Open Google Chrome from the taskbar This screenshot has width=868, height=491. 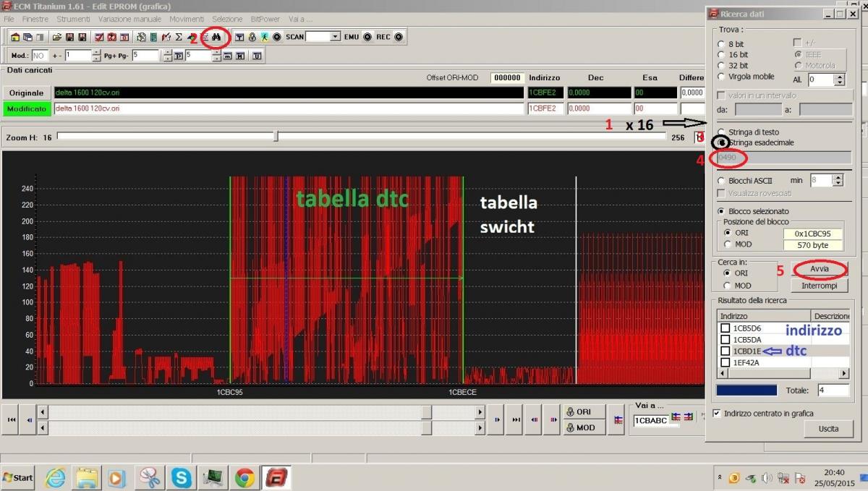point(244,478)
